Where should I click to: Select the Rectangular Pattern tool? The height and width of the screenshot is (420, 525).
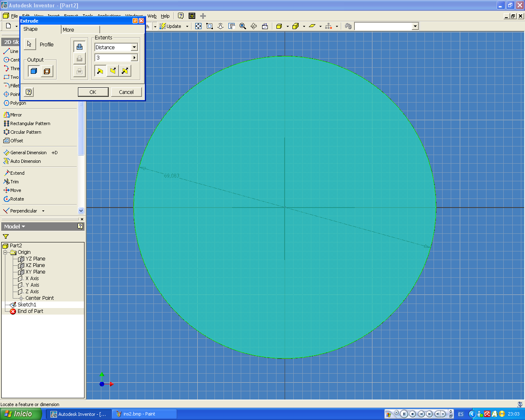(x=27, y=123)
